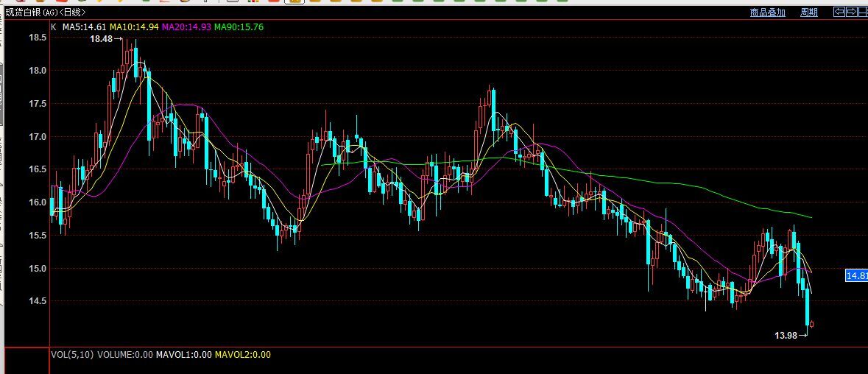This screenshot has width=868, height=374.
Task: Click the left arrow navigation icon
Action: point(839,12)
